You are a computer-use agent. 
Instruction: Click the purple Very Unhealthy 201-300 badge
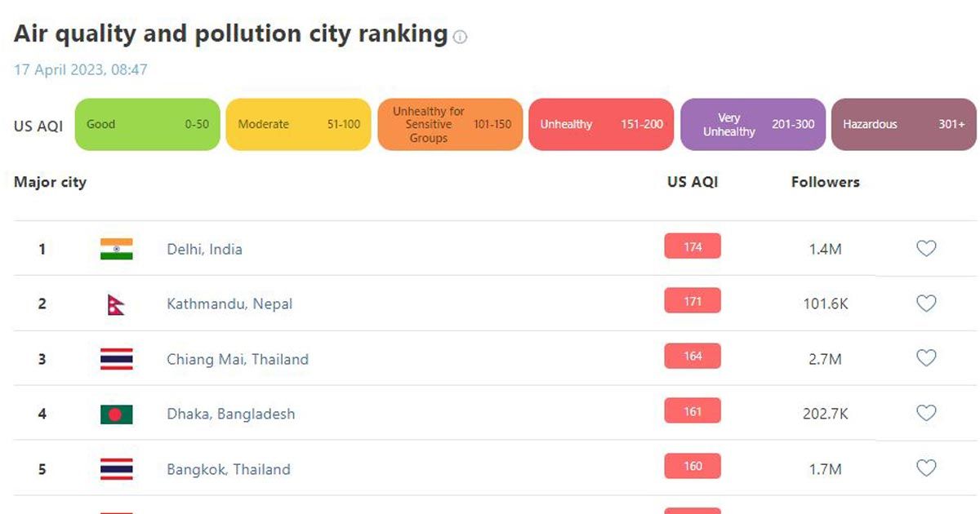click(x=753, y=125)
